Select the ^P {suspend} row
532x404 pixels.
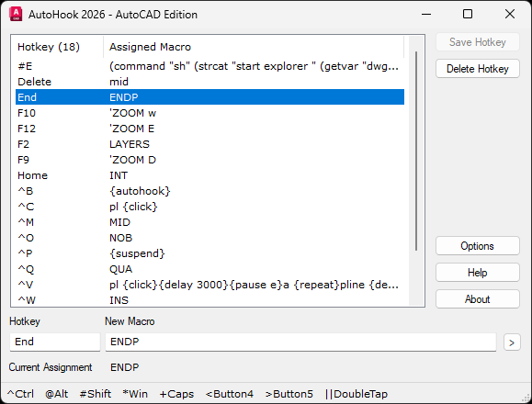coord(209,253)
